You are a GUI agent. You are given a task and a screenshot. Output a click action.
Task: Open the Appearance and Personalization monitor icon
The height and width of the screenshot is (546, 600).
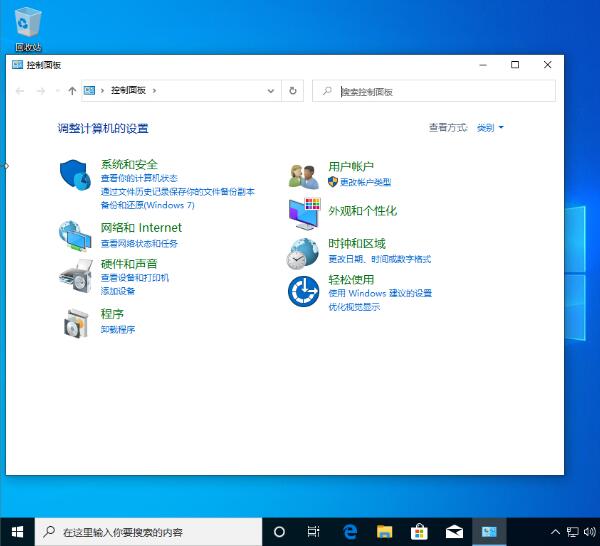click(x=305, y=214)
